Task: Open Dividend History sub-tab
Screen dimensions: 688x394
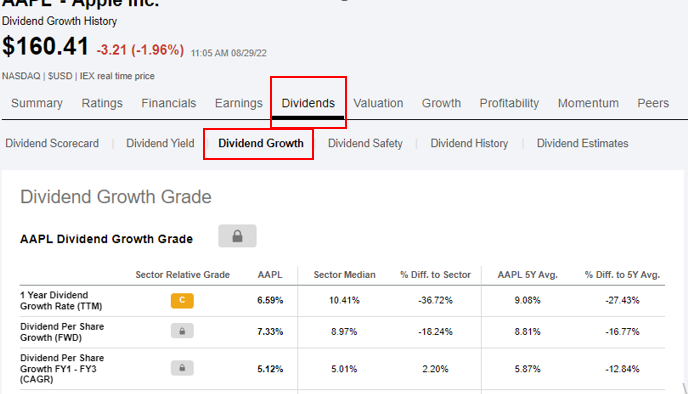Action: pyautogui.click(x=469, y=143)
